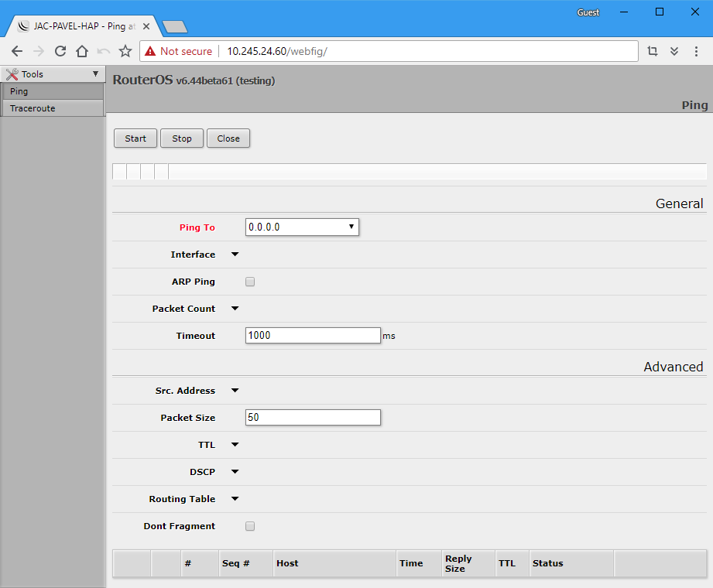
Task: Expand the Tools menu dropdown arrow
Action: click(95, 73)
